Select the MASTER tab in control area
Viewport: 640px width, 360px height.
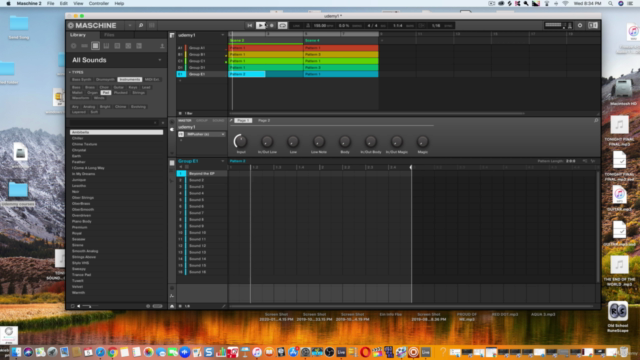point(184,120)
